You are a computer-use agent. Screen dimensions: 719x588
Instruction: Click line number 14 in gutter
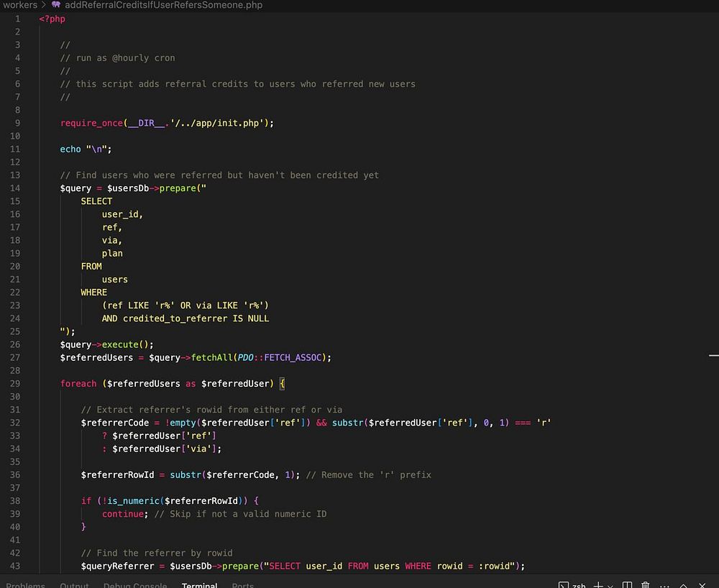point(15,188)
